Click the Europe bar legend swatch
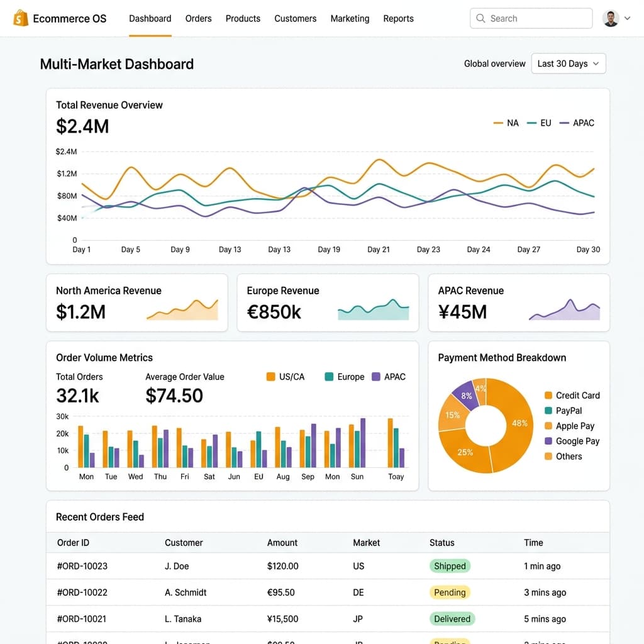 point(329,377)
